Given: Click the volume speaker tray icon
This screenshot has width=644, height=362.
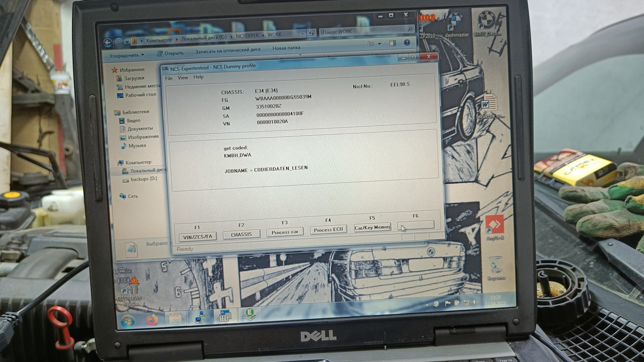Looking at the screenshot, I should click(475, 302).
